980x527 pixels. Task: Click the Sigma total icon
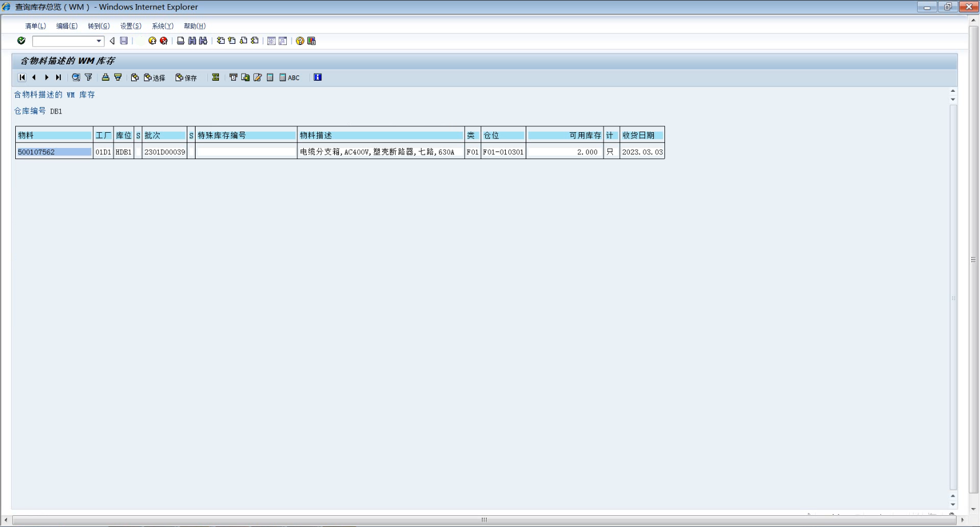pyautogui.click(x=215, y=77)
